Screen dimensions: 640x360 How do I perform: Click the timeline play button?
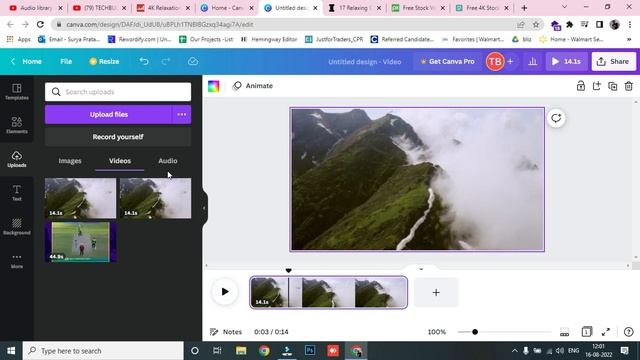coord(224,292)
